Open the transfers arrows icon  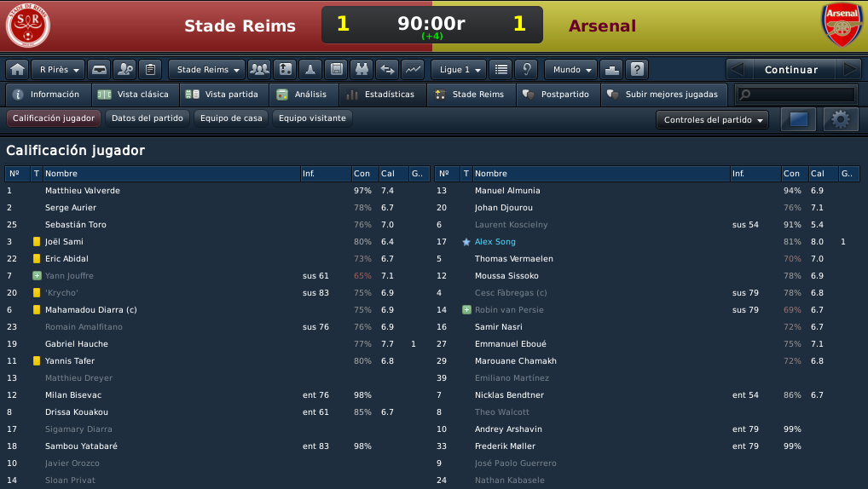click(x=387, y=70)
